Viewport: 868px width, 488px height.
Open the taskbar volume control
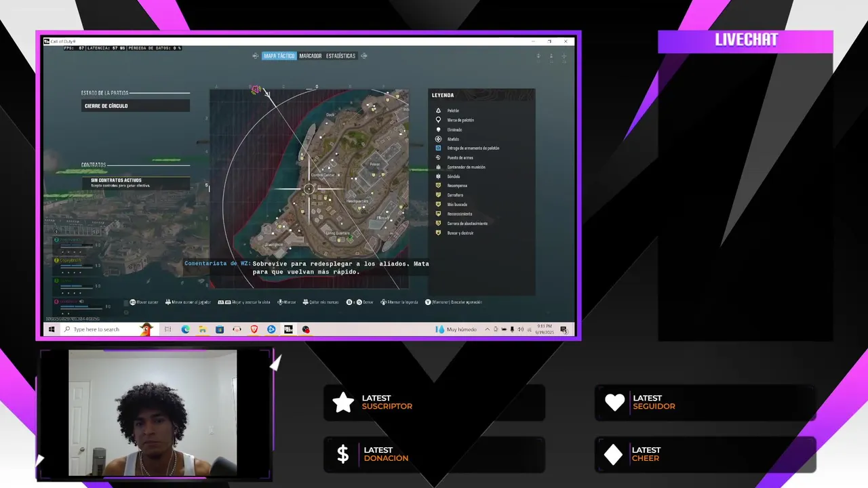(520, 329)
